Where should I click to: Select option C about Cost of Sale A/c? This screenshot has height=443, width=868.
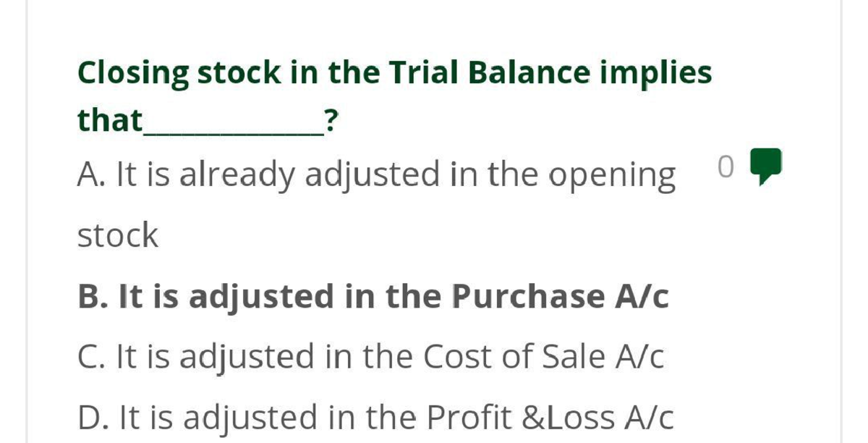point(371,355)
